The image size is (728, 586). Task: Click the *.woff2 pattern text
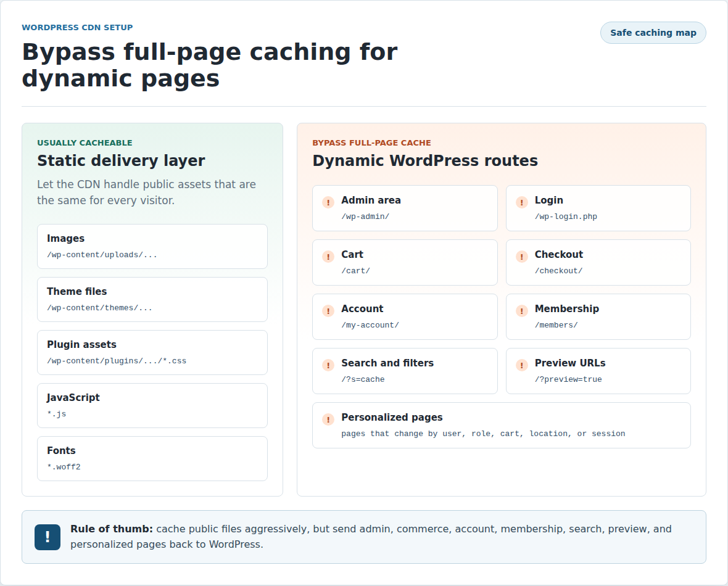click(x=64, y=467)
